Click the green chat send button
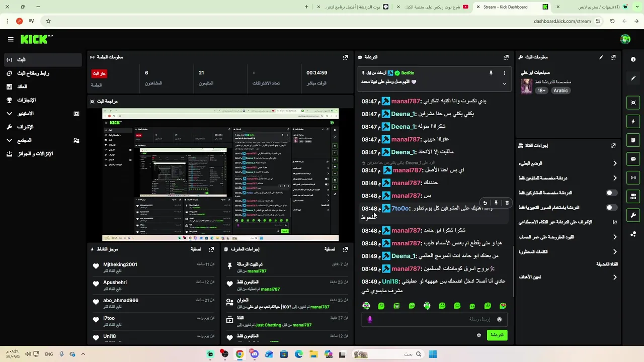This screenshot has height=362, width=644. (x=497, y=335)
